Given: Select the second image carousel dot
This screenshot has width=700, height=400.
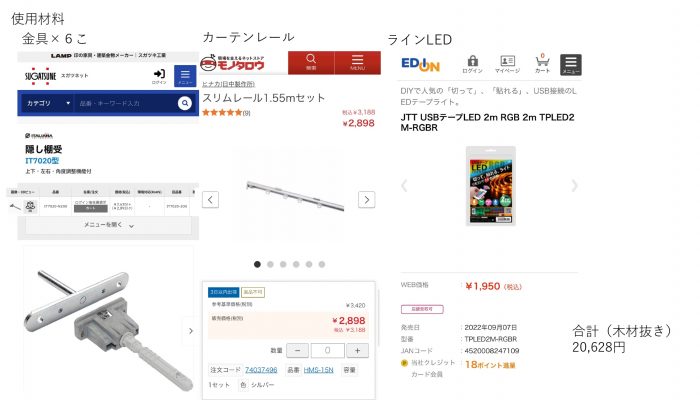Looking at the screenshot, I should (x=270, y=265).
